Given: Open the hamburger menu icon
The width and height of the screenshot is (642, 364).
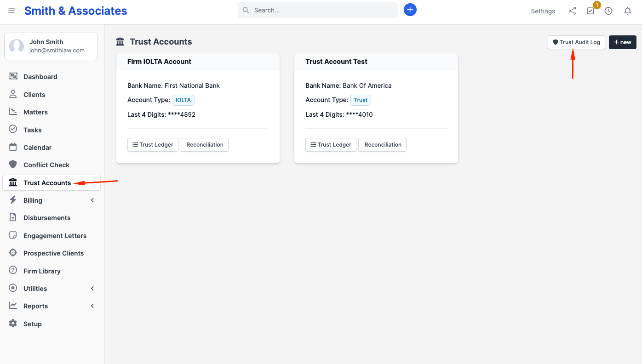Looking at the screenshot, I should tap(11, 11).
